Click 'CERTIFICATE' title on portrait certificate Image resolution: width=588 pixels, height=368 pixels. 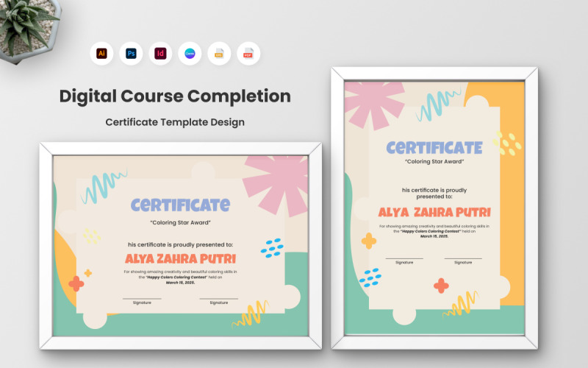[434, 148]
